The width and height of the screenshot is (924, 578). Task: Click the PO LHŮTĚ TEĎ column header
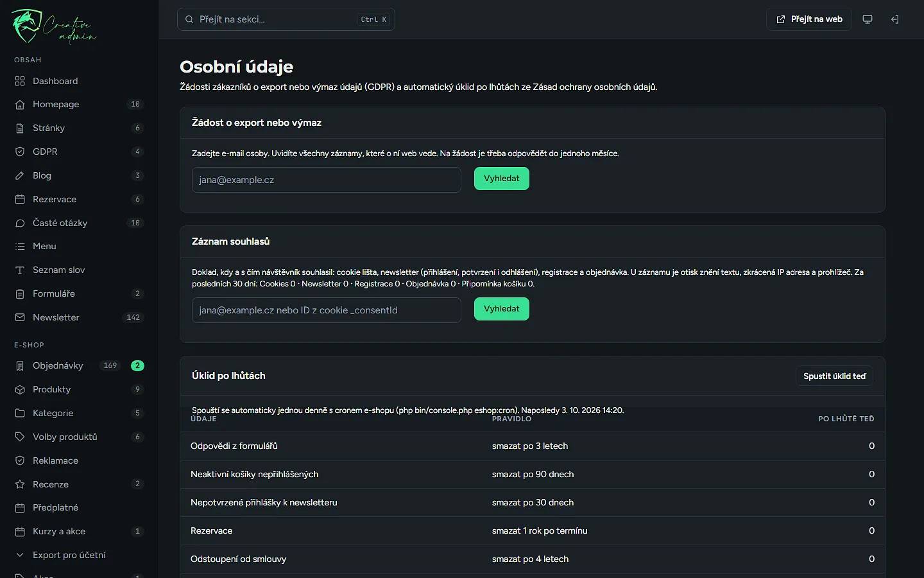[x=846, y=419]
